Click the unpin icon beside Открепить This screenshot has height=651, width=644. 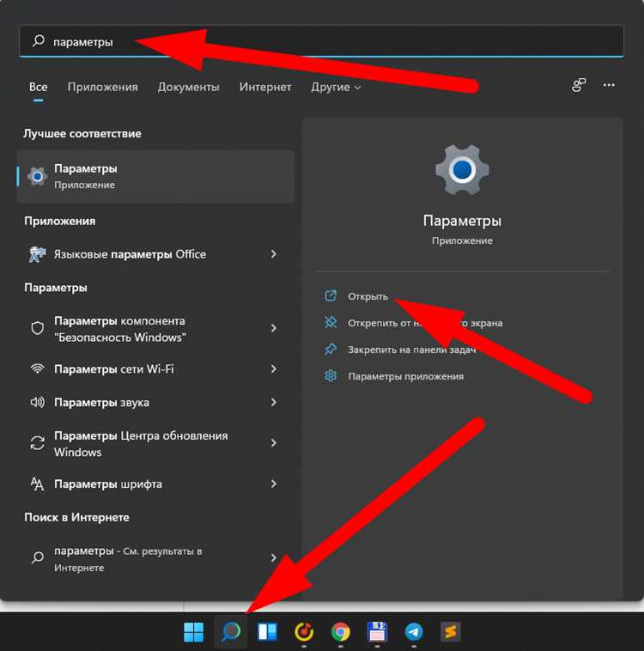click(331, 323)
